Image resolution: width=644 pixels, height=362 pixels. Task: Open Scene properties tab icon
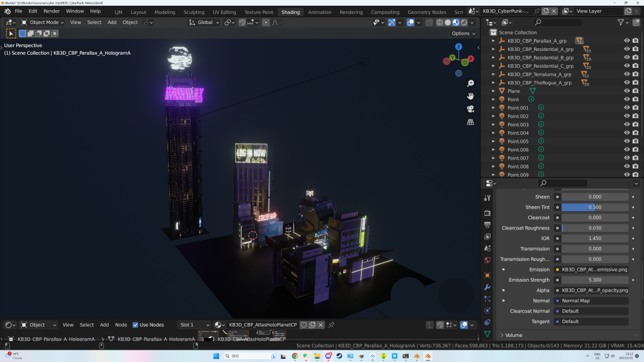[487, 248]
